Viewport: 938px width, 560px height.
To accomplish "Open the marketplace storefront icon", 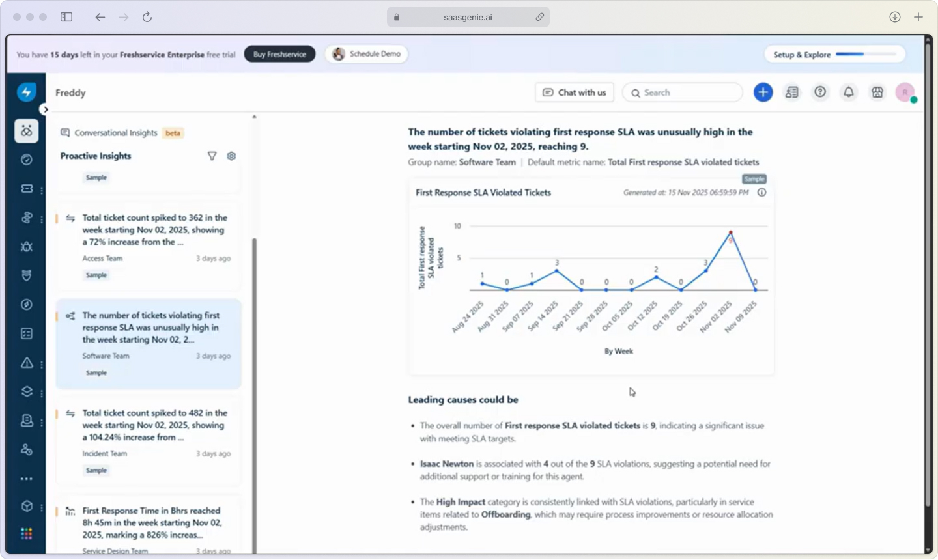I will (x=877, y=92).
